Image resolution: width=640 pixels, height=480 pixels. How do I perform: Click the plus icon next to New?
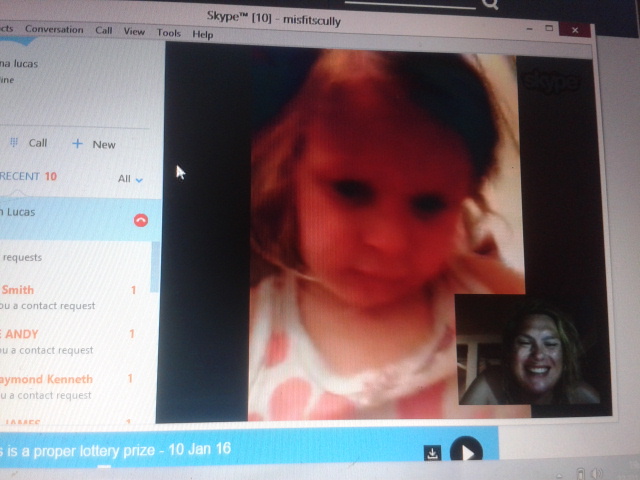pos(77,143)
